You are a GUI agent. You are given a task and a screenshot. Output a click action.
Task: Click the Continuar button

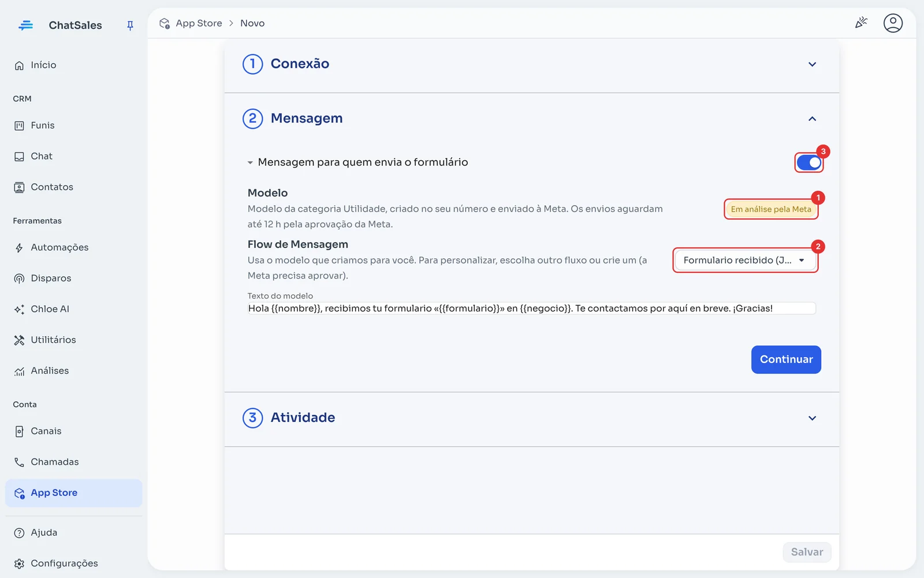click(x=786, y=360)
